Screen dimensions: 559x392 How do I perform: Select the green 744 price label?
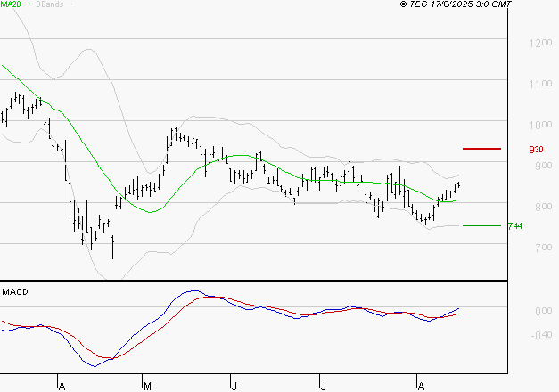(538, 226)
